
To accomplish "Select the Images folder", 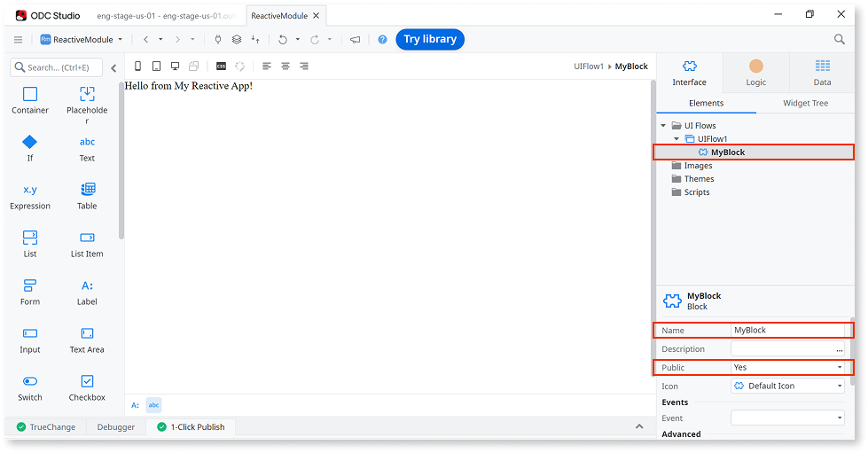I will point(692,166).
